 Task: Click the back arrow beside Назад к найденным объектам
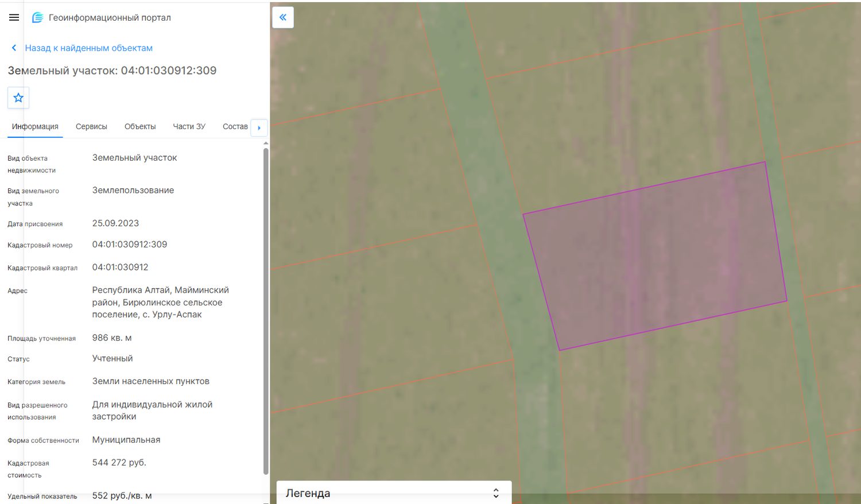(14, 48)
